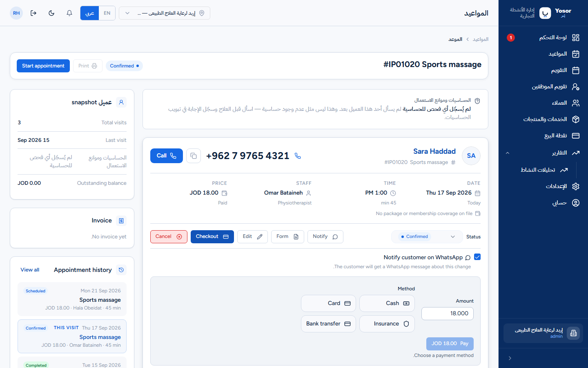This screenshot has height=368, width=588.
Task: Click Start appointment button
Action: click(43, 66)
